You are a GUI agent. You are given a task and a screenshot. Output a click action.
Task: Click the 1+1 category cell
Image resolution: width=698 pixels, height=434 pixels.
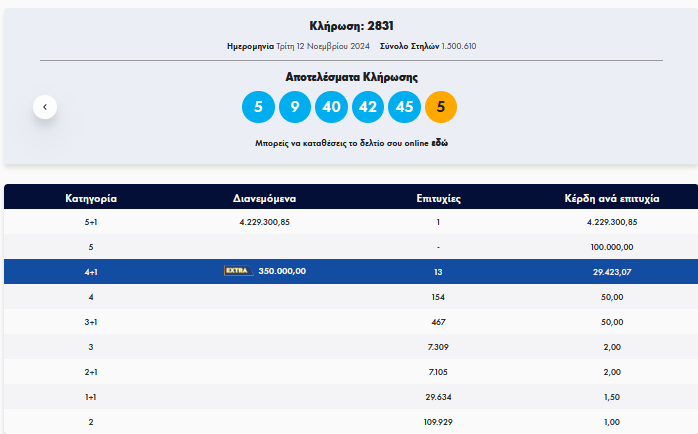(91, 397)
